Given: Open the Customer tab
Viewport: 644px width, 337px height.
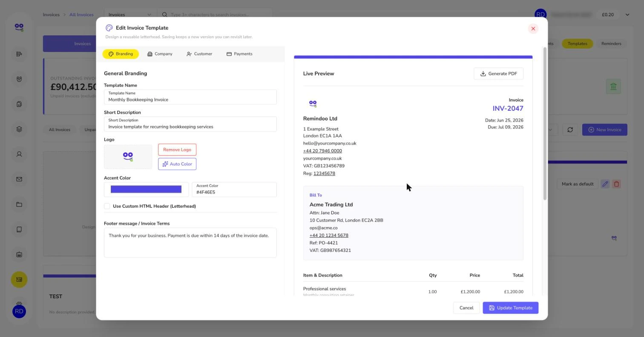Looking at the screenshot, I should 199,54.
